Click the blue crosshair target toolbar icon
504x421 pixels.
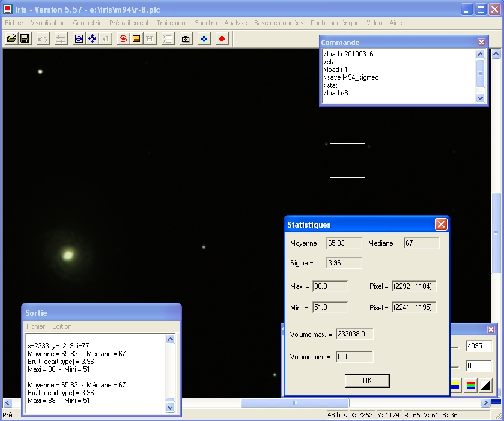79,38
